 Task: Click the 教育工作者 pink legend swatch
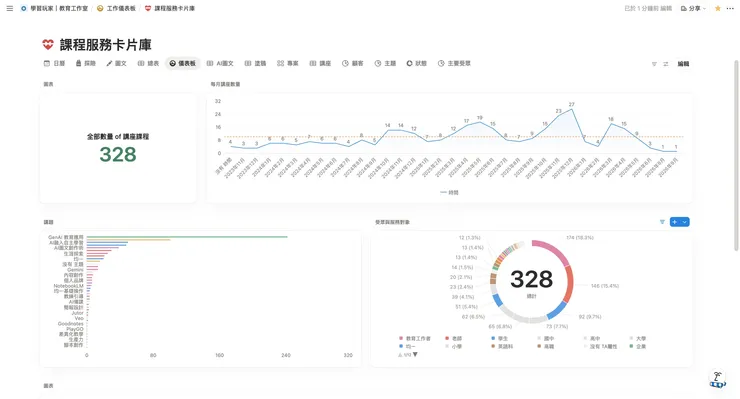coord(401,339)
